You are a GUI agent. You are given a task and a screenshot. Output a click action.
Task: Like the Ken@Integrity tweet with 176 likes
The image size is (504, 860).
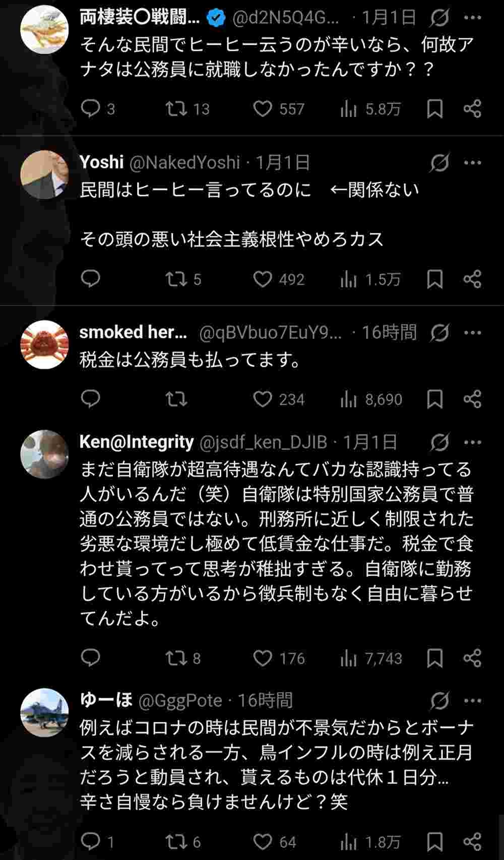263,658
